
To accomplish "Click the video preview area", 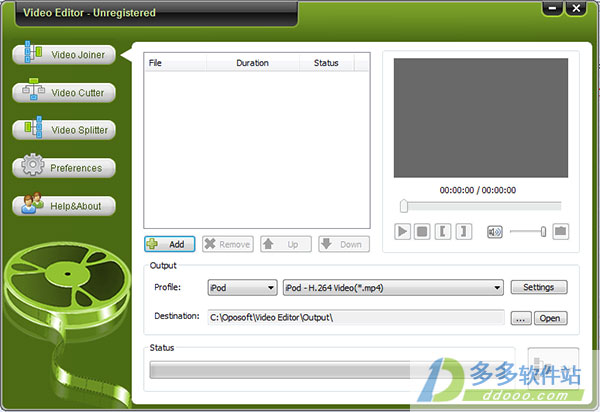I will pyautogui.click(x=481, y=118).
